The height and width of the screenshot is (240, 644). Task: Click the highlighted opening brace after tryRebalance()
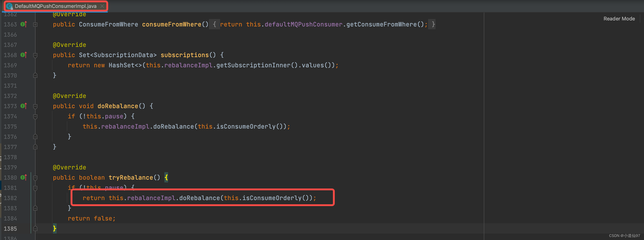[166, 178]
